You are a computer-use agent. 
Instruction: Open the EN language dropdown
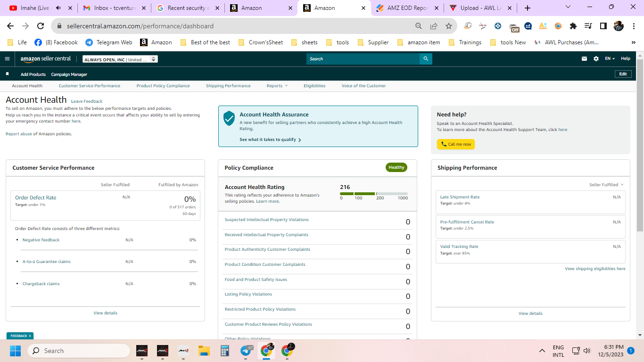click(x=610, y=59)
